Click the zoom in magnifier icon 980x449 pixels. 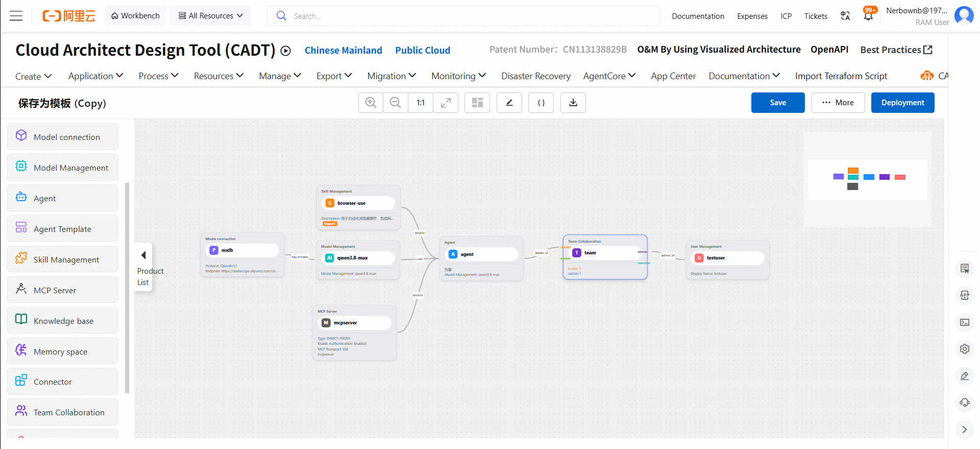click(x=371, y=103)
